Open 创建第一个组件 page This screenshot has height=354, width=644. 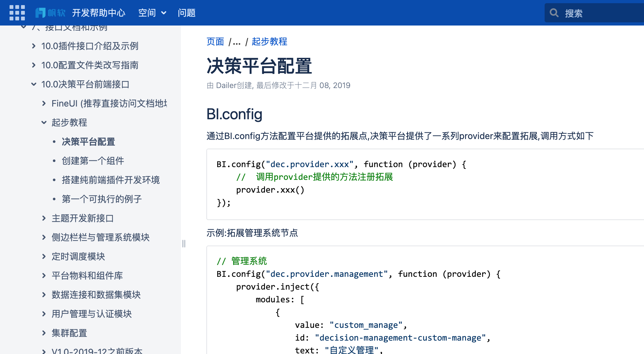pyautogui.click(x=93, y=161)
